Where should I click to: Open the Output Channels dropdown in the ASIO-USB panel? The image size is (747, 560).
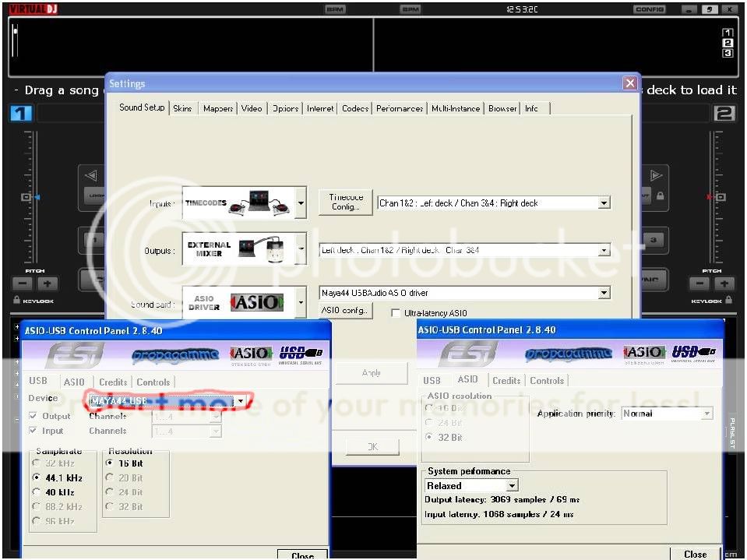pos(216,417)
